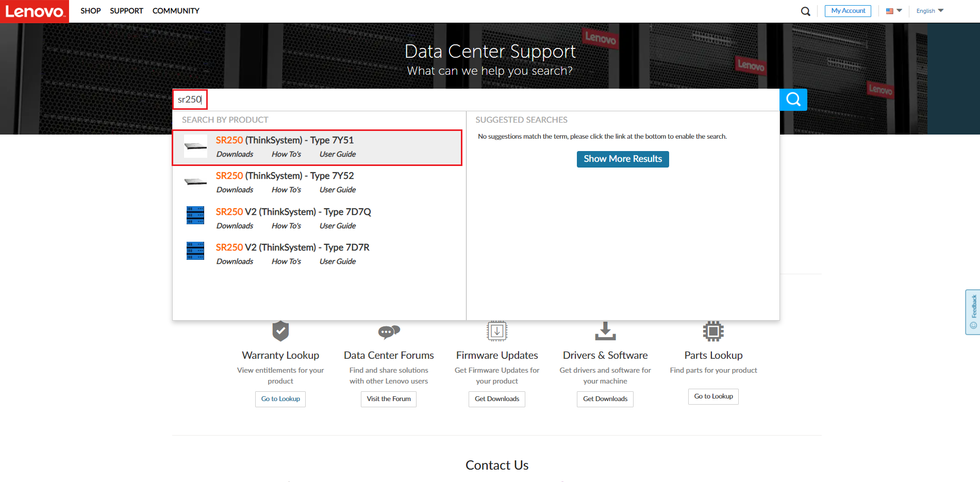
Task: Click the Lenovo logo
Action: [34, 11]
